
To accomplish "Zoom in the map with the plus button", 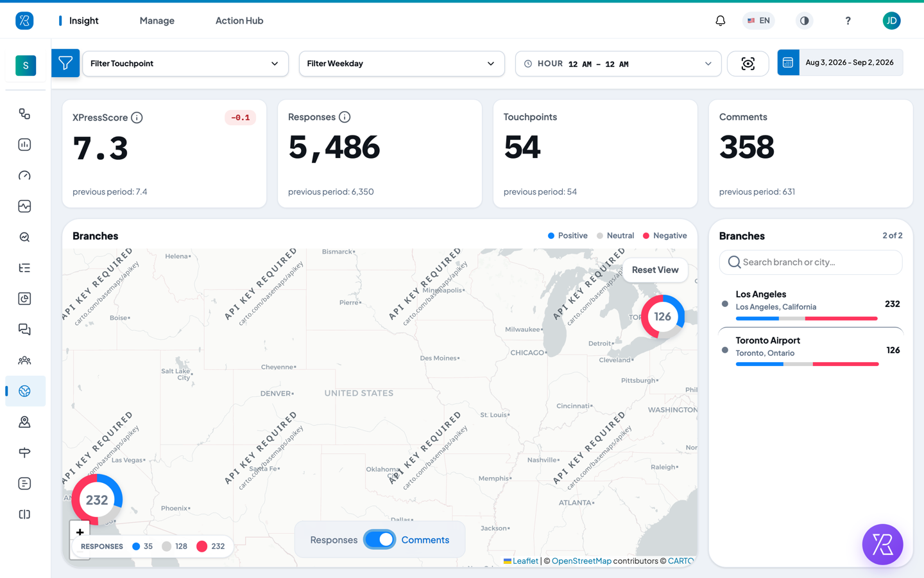I will (x=80, y=532).
